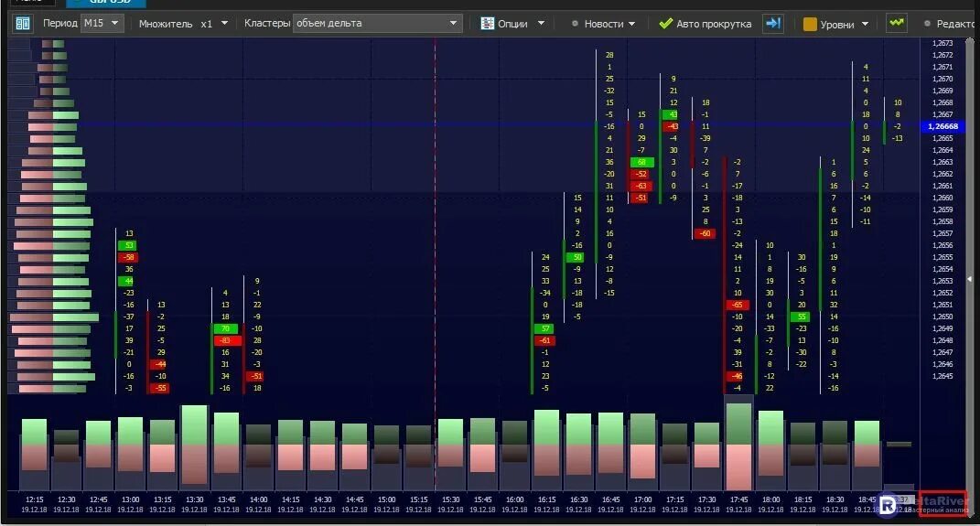Click the 13:30 volume bar
The image size is (980, 526).
[x=194, y=445]
